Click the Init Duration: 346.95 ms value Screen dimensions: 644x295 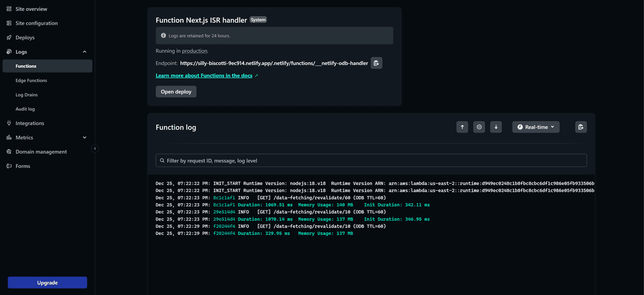click(x=397, y=219)
